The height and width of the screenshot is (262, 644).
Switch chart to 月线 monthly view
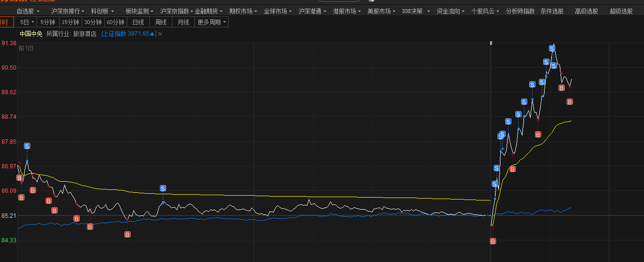[x=183, y=22]
